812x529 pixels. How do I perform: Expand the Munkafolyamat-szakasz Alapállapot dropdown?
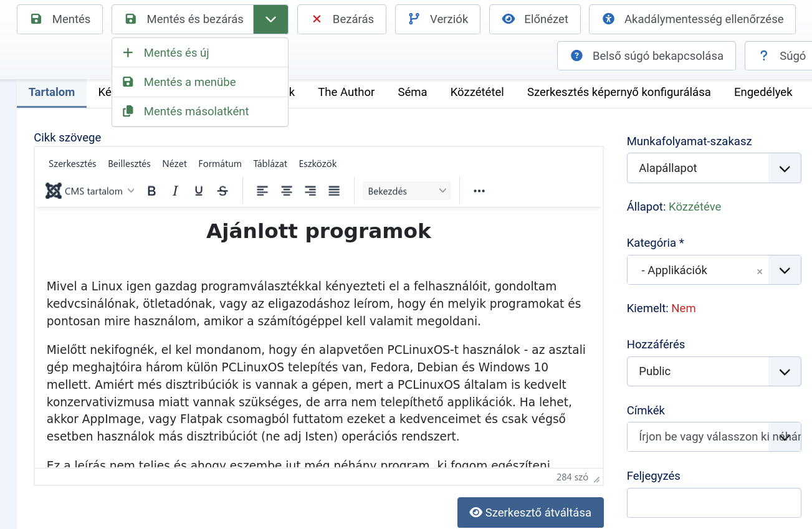(714, 168)
